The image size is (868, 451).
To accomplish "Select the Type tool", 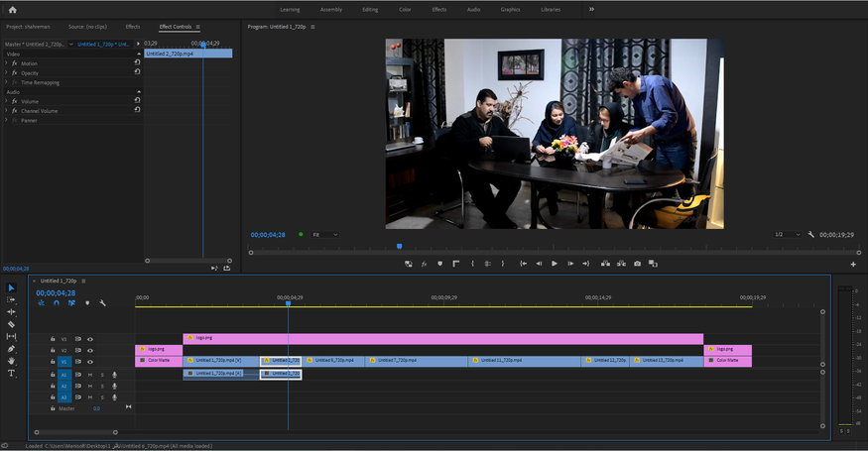I will [11, 374].
